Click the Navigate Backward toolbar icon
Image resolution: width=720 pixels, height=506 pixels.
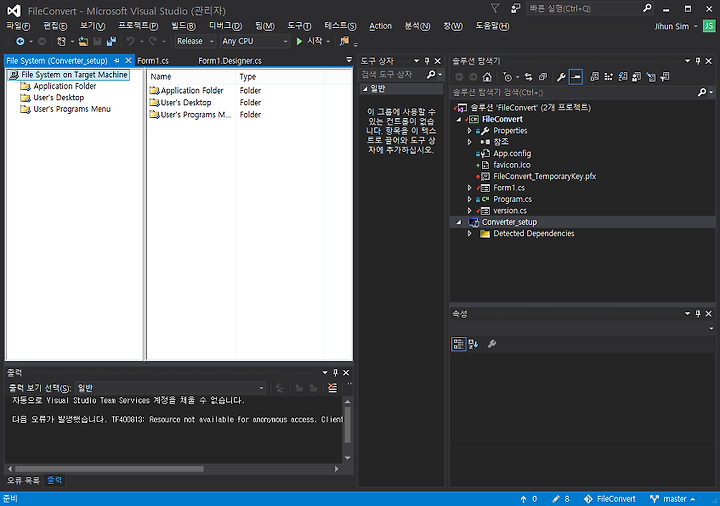(x=20, y=41)
